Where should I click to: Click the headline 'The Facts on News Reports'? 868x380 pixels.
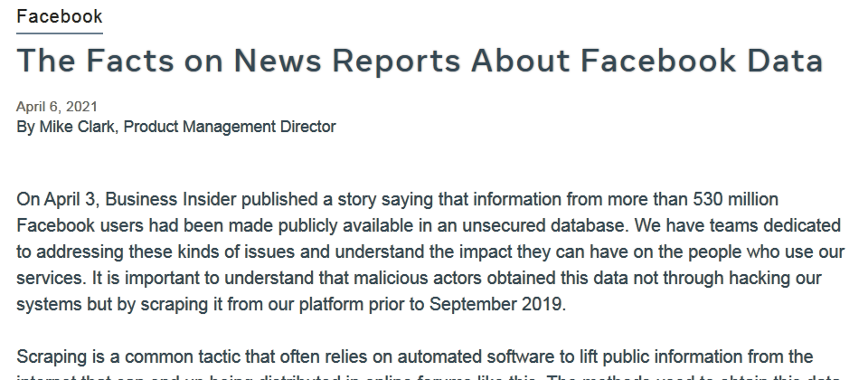click(x=420, y=61)
